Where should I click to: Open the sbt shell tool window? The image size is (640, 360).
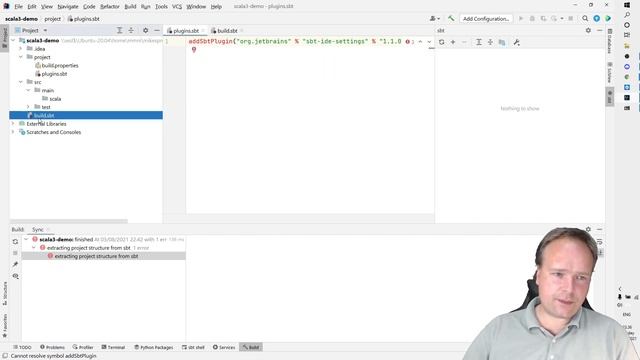(x=193, y=347)
